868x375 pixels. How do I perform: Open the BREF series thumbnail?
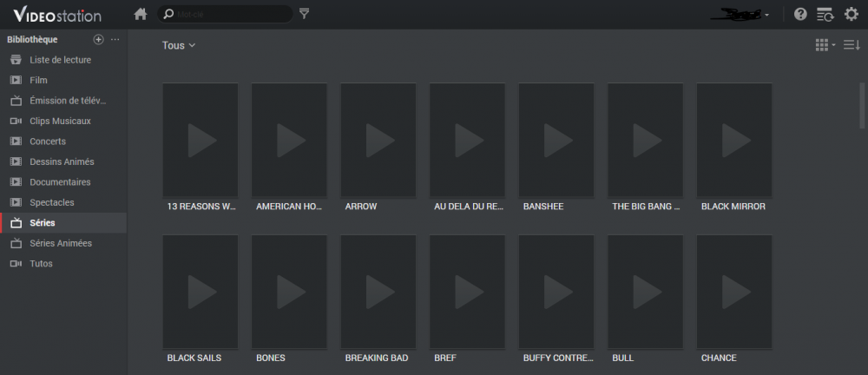tap(467, 292)
